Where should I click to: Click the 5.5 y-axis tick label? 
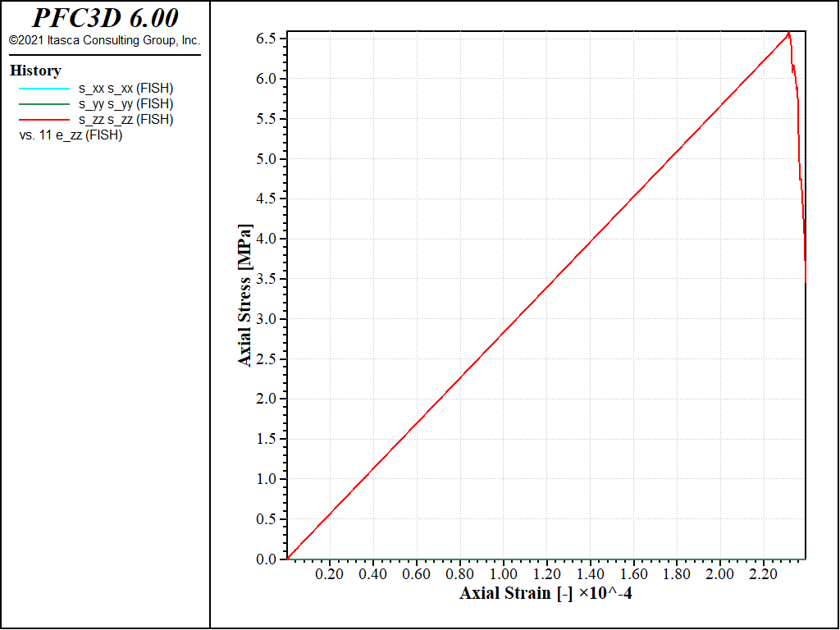(267, 119)
